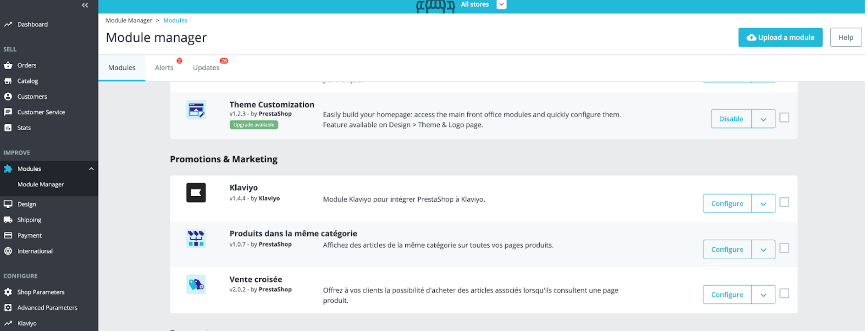Open Shop Parameters via gear icon
Image resolution: width=868 pixels, height=331 pixels.
(8, 292)
